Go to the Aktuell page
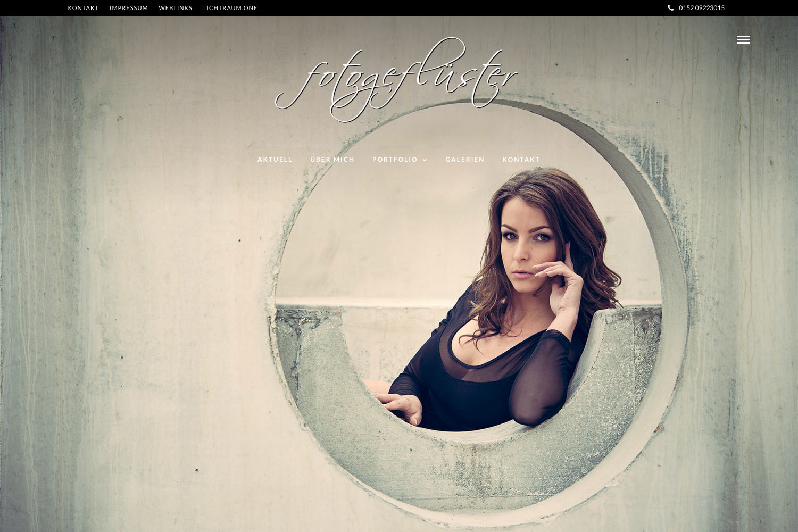Screen dimensions: 798x532 [275, 160]
